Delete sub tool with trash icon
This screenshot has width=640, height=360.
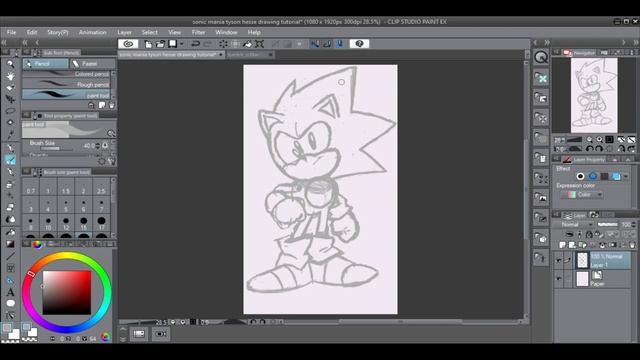click(111, 105)
